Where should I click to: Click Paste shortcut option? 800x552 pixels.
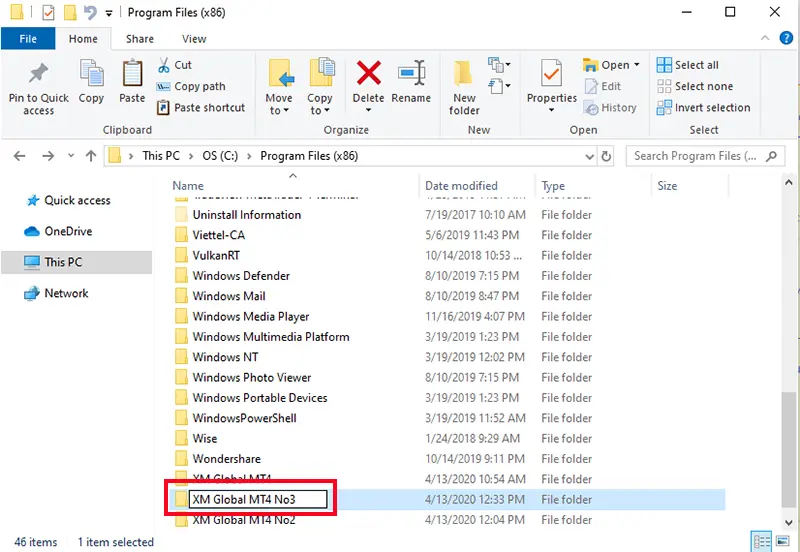click(x=201, y=108)
